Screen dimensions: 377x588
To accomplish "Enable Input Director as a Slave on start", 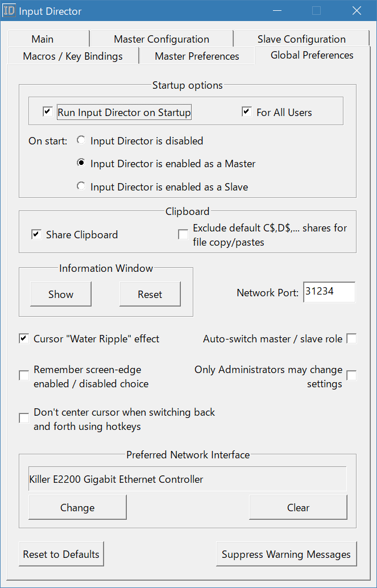I will (x=80, y=187).
